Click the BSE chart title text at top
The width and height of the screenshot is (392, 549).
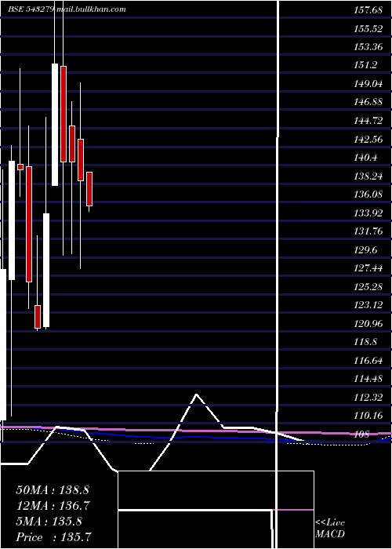[x=67, y=9]
